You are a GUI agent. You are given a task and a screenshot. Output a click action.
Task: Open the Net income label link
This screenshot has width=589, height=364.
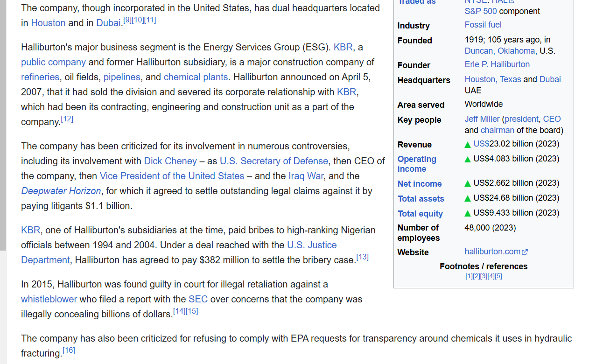click(x=420, y=184)
